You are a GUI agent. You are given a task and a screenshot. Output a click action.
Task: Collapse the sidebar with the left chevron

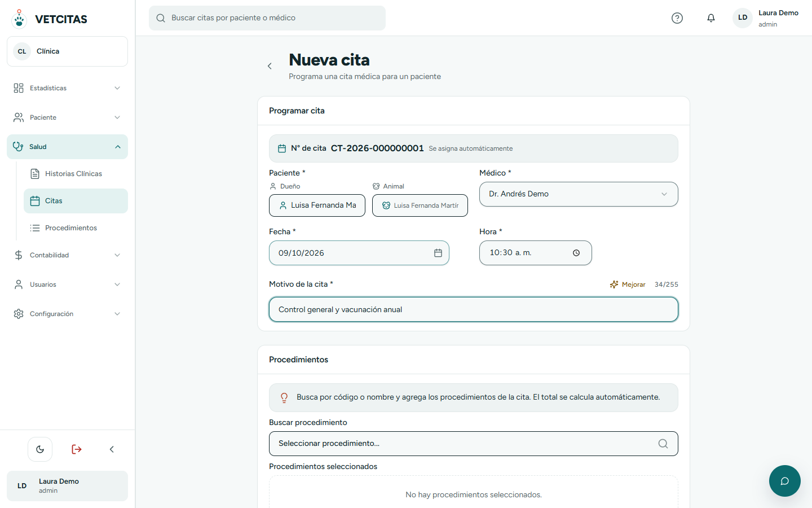point(112,449)
